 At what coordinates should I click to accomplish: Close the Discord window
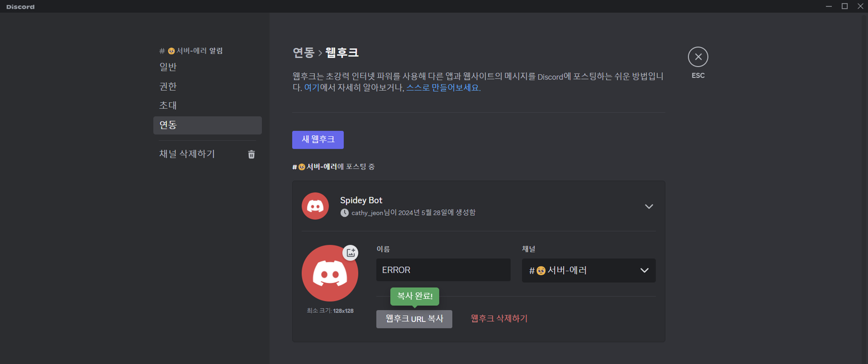[860, 6]
